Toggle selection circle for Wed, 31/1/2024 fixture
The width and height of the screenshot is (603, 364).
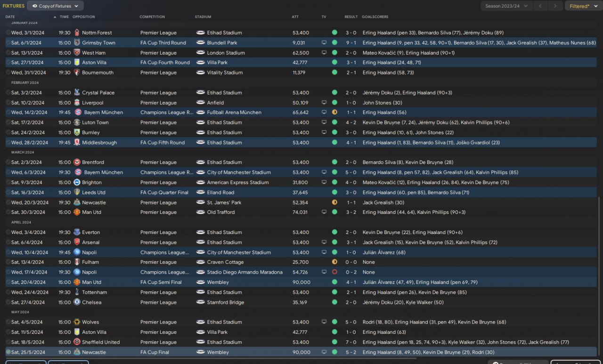click(8, 73)
